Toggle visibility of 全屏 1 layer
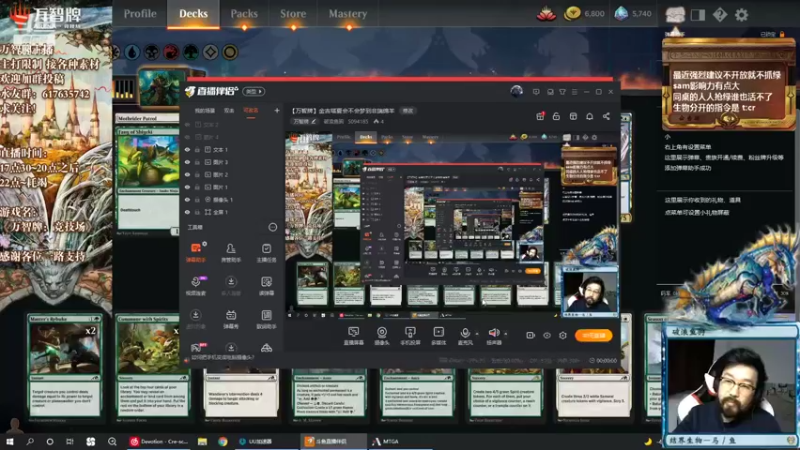The width and height of the screenshot is (800, 450). pos(187,212)
